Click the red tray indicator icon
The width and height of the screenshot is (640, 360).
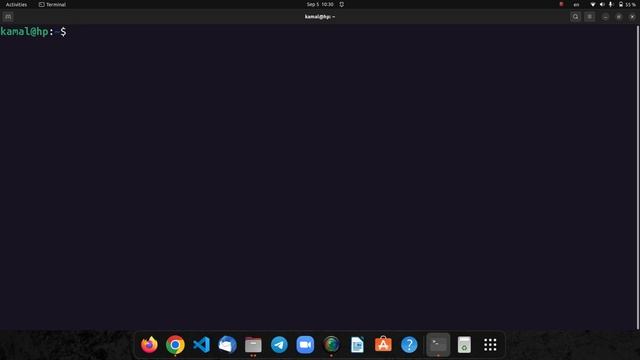(562, 4)
